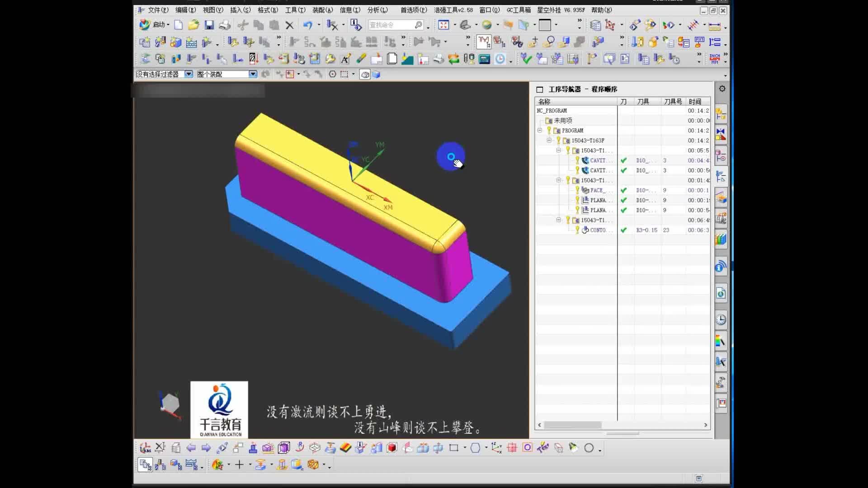Toggle the INCH/MM unit switch icon

[715, 59]
